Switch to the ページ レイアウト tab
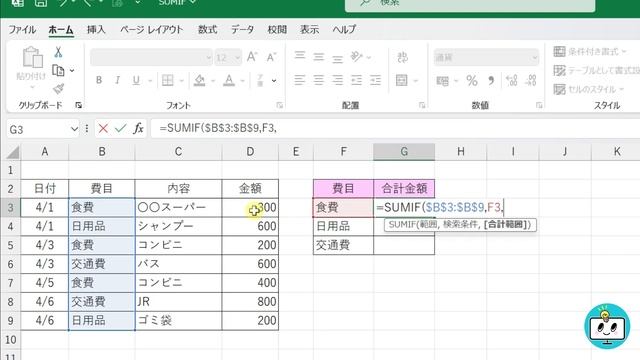640x360 pixels. pos(151,30)
